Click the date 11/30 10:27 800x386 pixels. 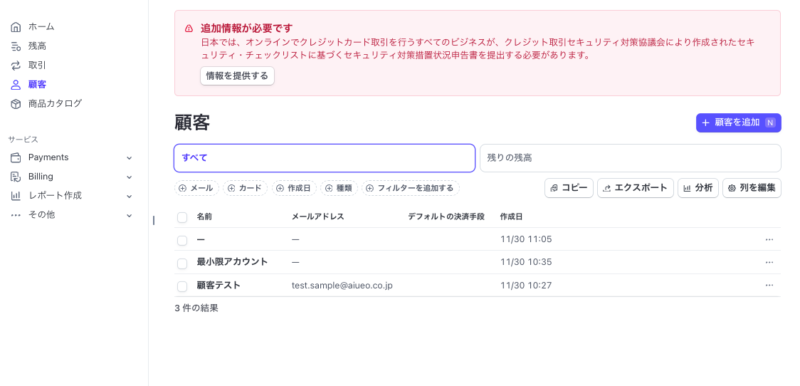tap(526, 286)
